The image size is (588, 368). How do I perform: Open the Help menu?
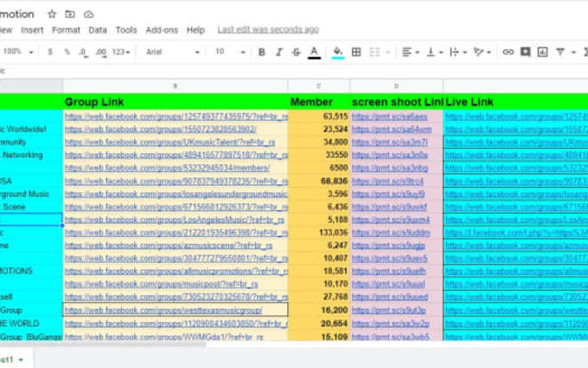pyautogui.click(x=195, y=30)
